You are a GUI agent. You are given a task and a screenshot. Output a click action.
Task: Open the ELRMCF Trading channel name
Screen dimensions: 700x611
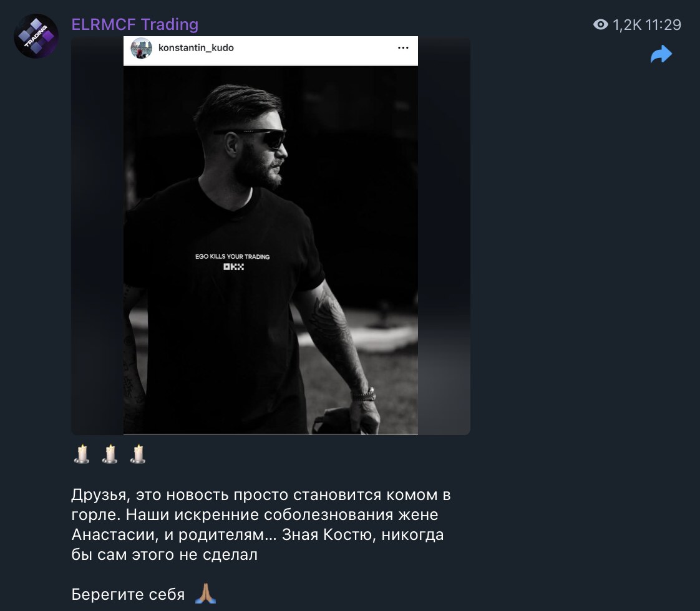click(x=135, y=24)
